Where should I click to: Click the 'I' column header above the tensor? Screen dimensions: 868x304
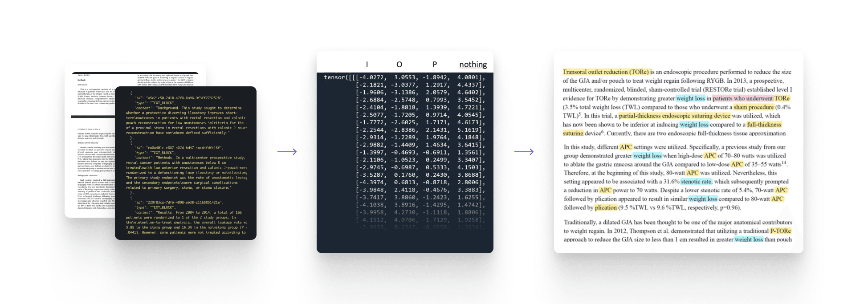click(x=367, y=65)
